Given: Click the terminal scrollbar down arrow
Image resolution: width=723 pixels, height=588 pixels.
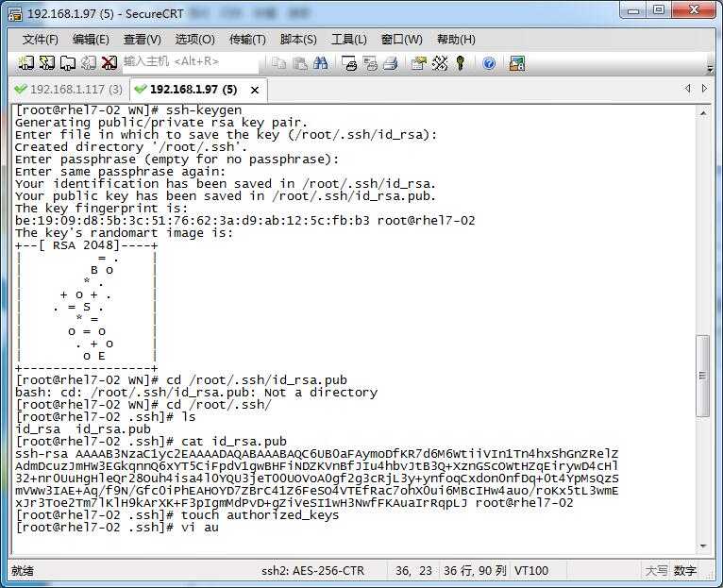Looking at the screenshot, I should (703, 546).
